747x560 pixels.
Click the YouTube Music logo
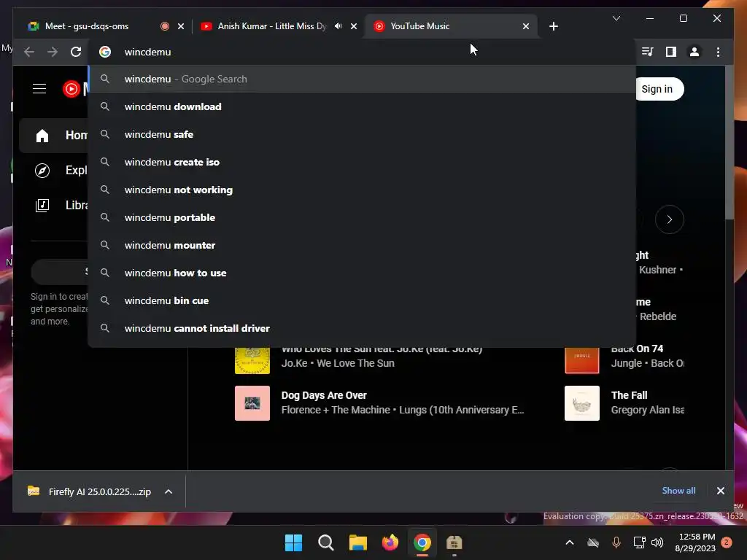(75, 88)
